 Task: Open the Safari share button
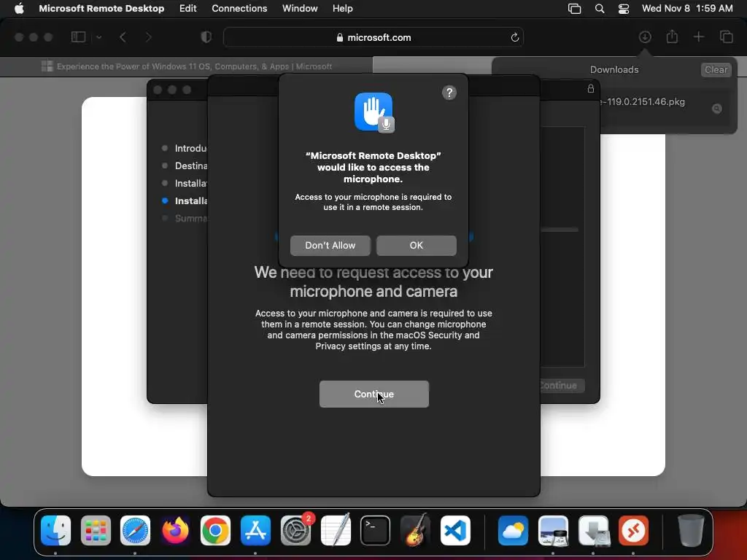[x=672, y=36]
